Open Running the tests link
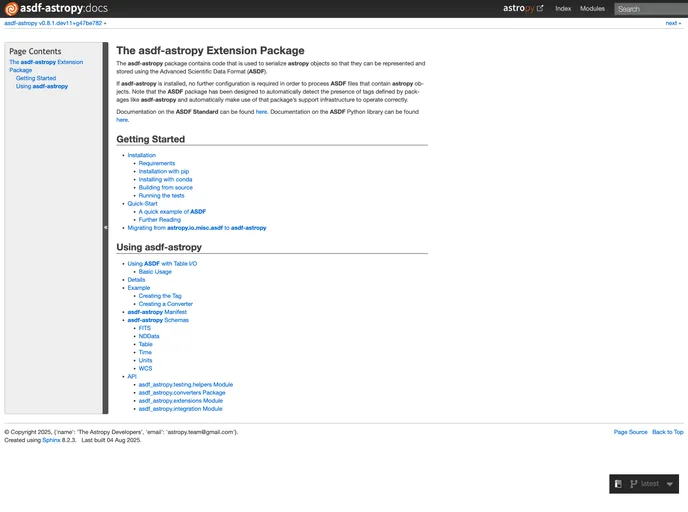The image size is (688, 512). pyautogui.click(x=161, y=195)
